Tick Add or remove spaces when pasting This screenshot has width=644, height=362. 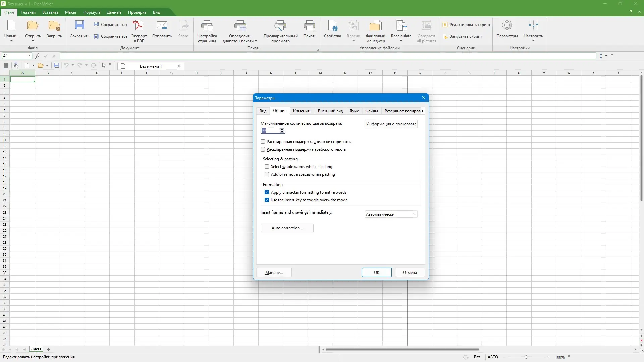pyautogui.click(x=267, y=174)
